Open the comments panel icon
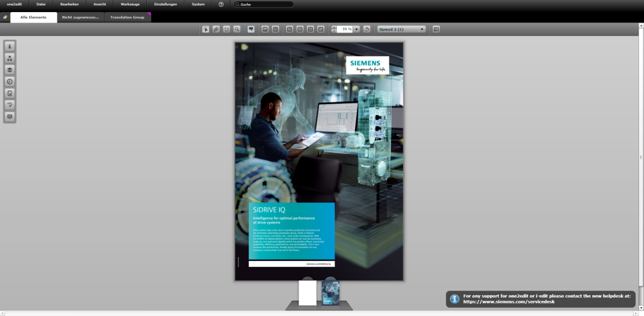644x316 pixels. point(10,117)
